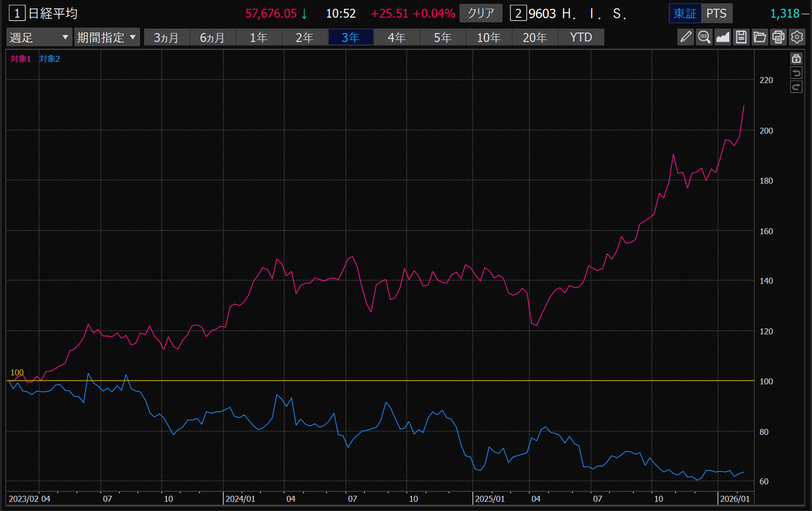Open the magnifier value inspection tool
This screenshot has height=511, width=812.
(x=704, y=37)
